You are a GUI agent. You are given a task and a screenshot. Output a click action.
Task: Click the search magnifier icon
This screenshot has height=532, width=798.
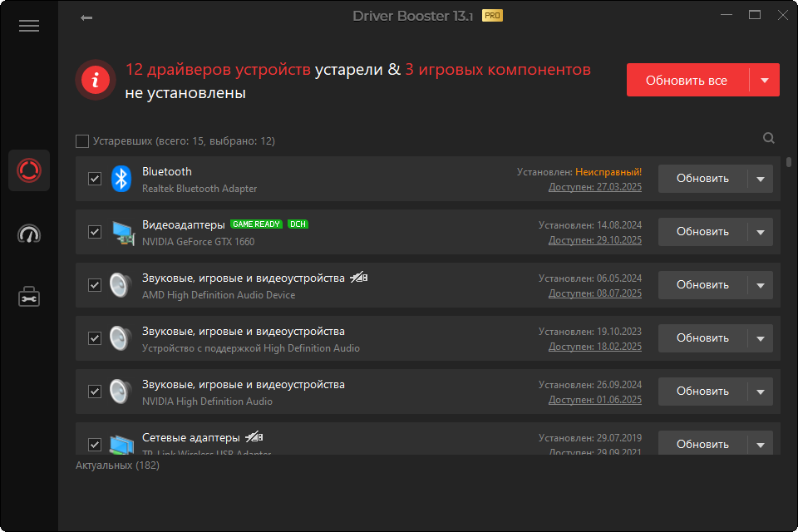click(768, 138)
